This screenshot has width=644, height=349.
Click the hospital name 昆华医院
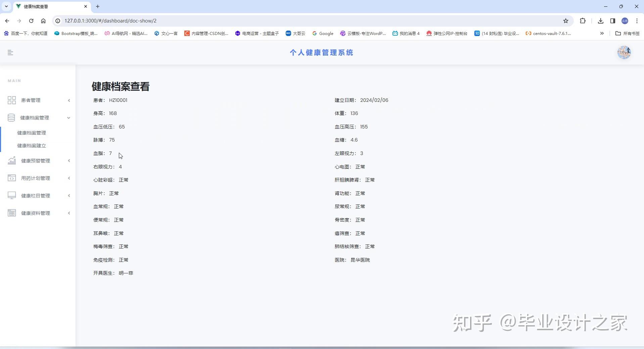click(360, 260)
